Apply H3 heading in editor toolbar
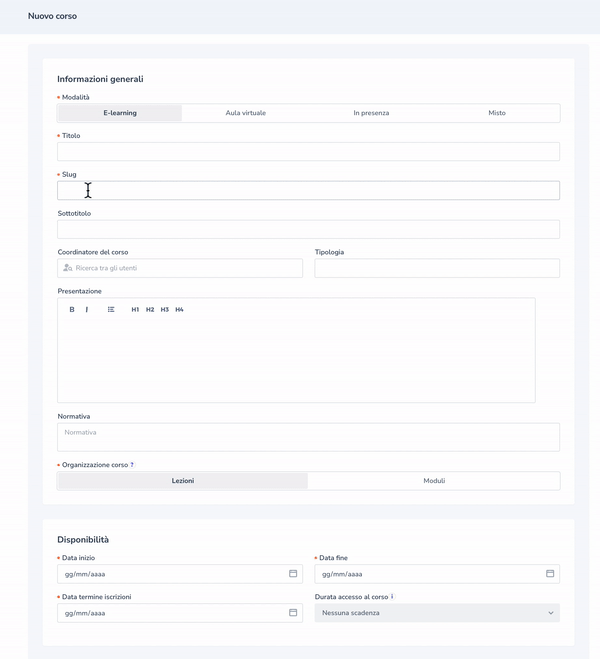 pyautogui.click(x=165, y=310)
